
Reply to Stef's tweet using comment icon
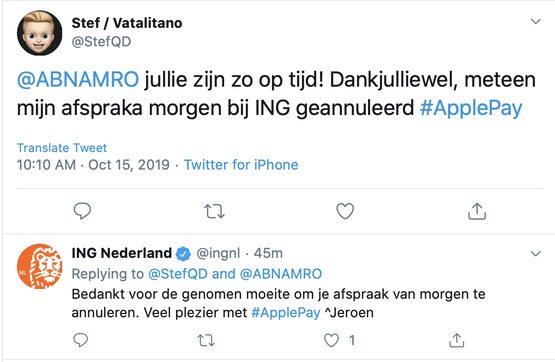pos(82,211)
